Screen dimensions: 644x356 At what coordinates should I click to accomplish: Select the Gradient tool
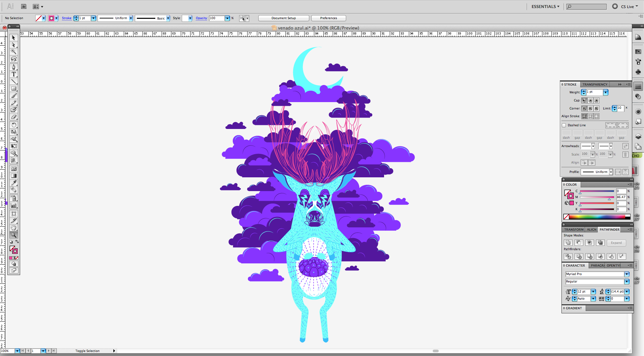[13, 176]
